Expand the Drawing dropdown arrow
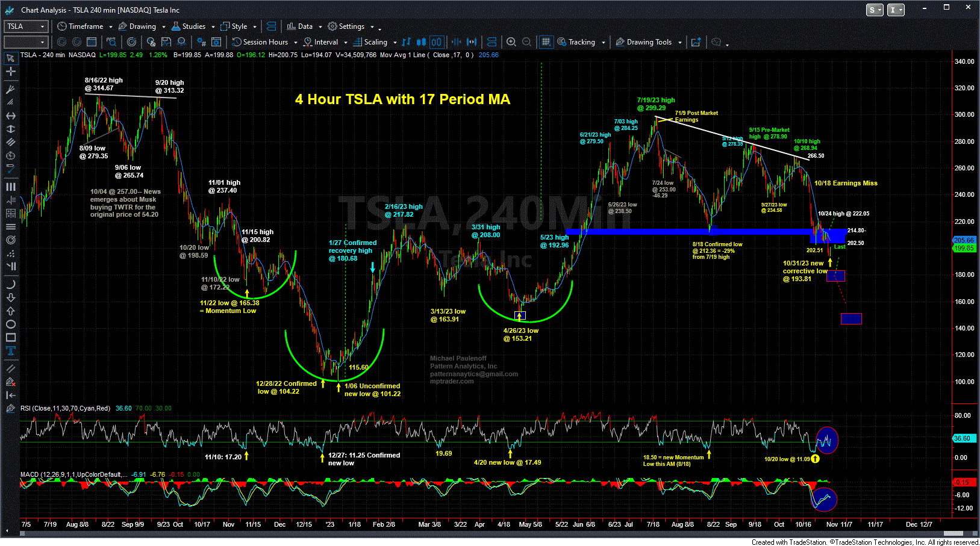This screenshot has width=980, height=546. click(163, 27)
